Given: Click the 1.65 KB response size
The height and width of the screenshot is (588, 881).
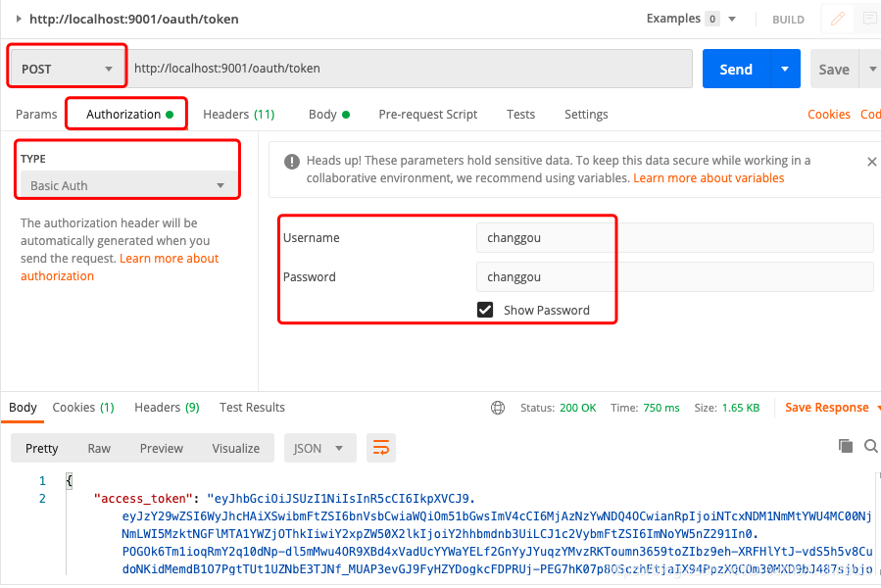Looking at the screenshot, I should click(x=741, y=408).
